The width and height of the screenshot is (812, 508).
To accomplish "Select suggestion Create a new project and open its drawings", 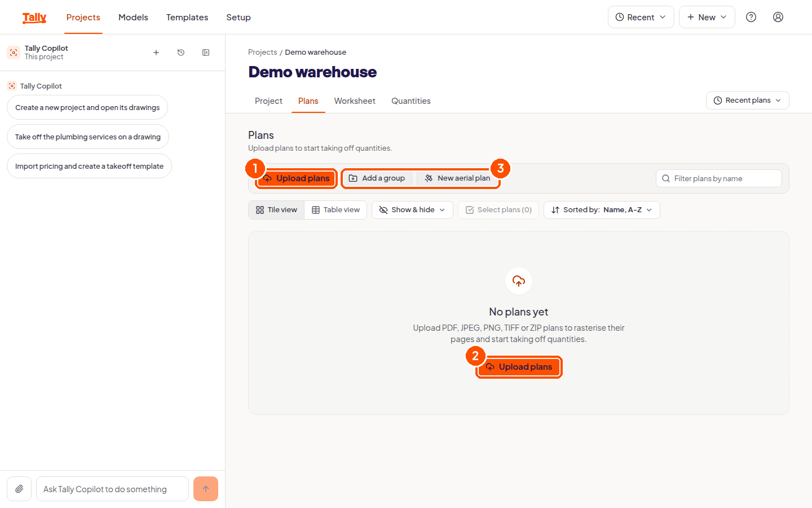I will pyautogui.click(x=87, y=107).
